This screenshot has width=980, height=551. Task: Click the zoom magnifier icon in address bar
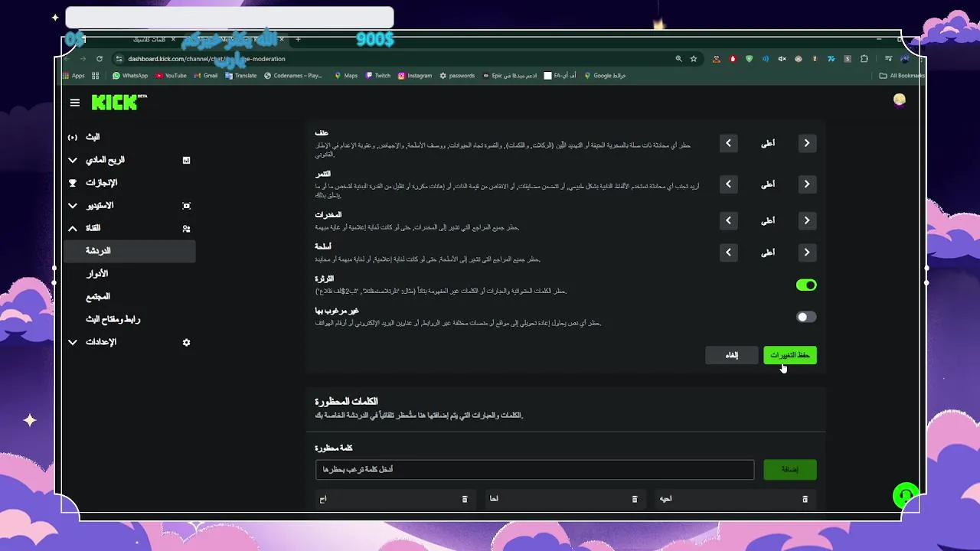pos(678,59)
